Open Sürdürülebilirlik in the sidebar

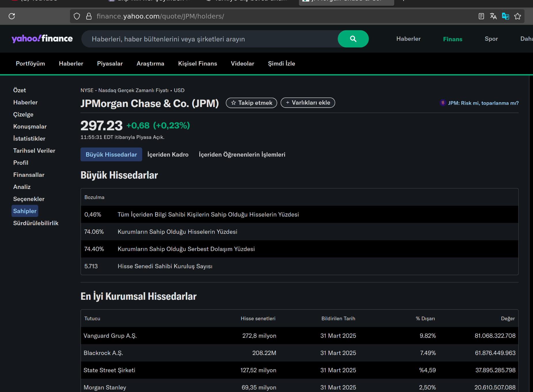(36, 223)
